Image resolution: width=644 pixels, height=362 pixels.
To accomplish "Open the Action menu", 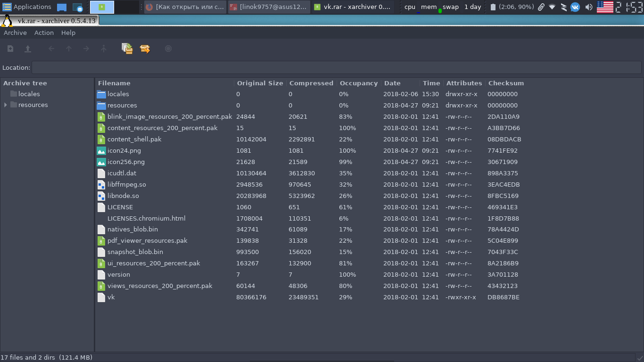I will point(44,33).
